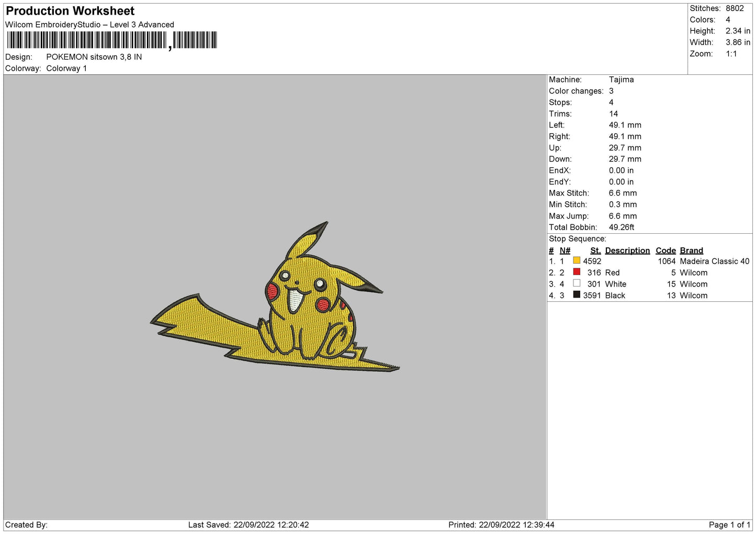Click the height value 2.34 in
Viewport: 756px width, 534px height.
tap(738, 31)
